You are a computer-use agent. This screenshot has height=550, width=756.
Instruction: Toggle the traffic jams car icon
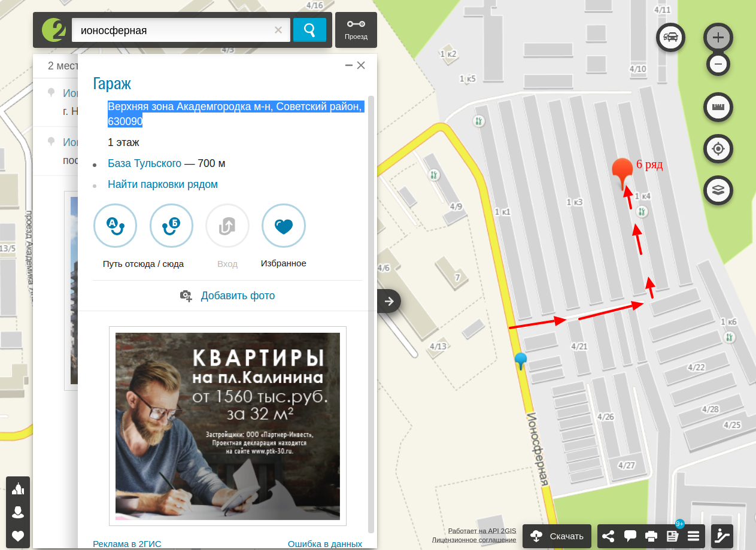(x=671, y=37)
